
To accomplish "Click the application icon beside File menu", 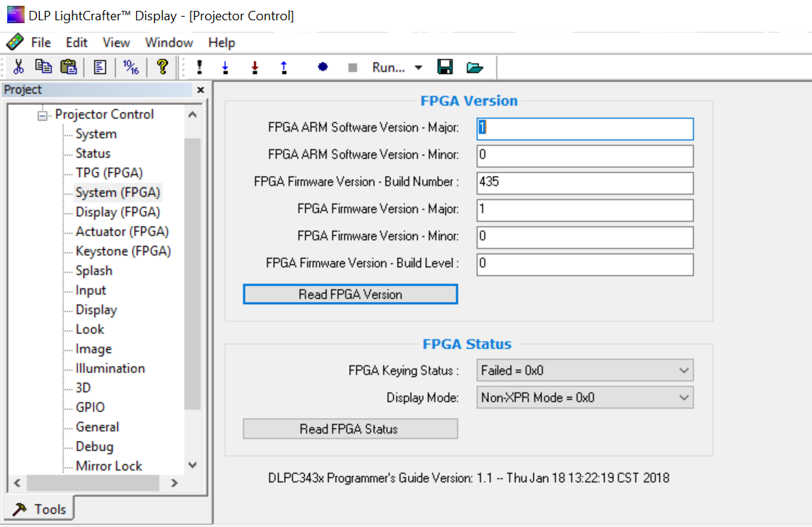I will [14, 42].
